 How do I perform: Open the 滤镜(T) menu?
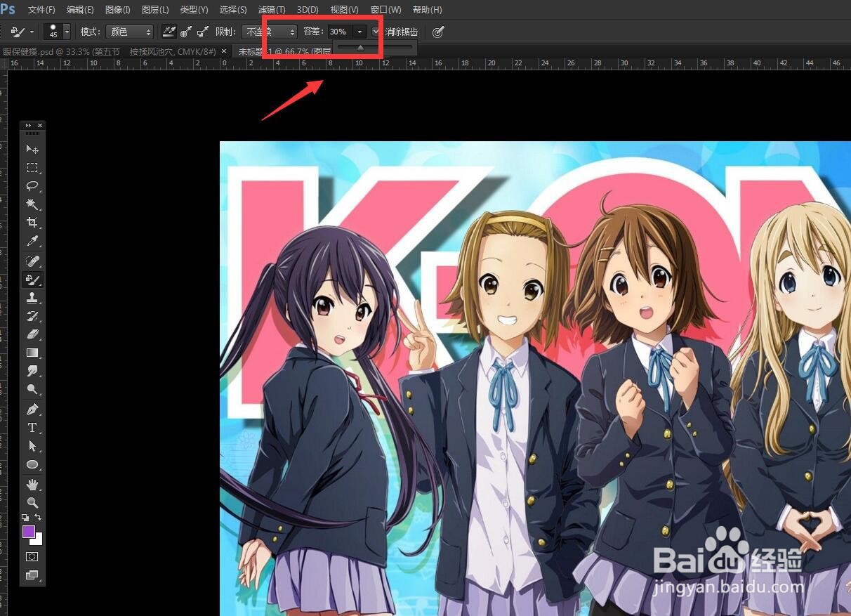[272, 10]
